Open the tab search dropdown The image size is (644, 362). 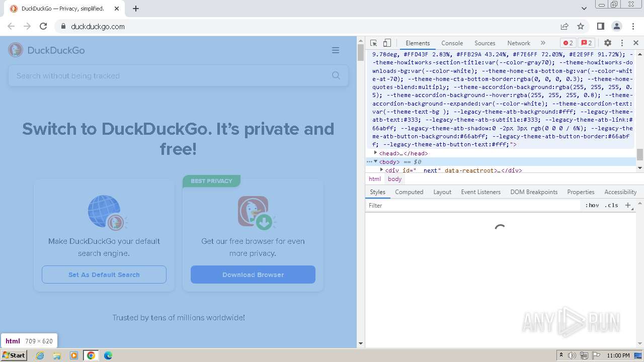tap(584, 9)
